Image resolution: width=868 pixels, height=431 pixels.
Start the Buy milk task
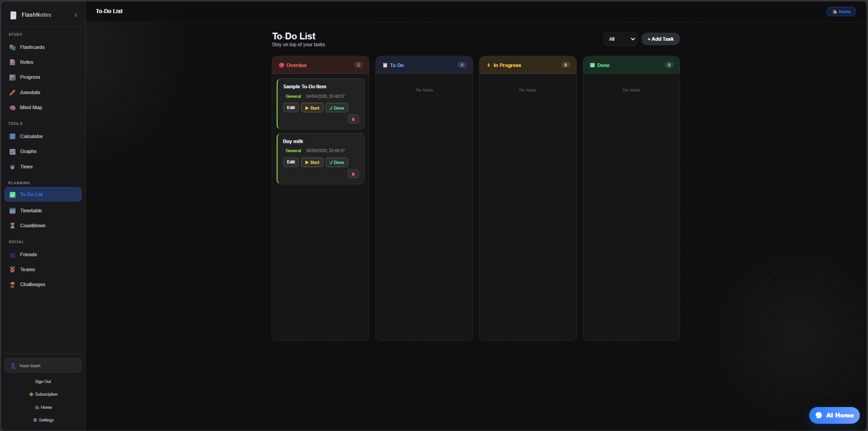coord(312,163)
